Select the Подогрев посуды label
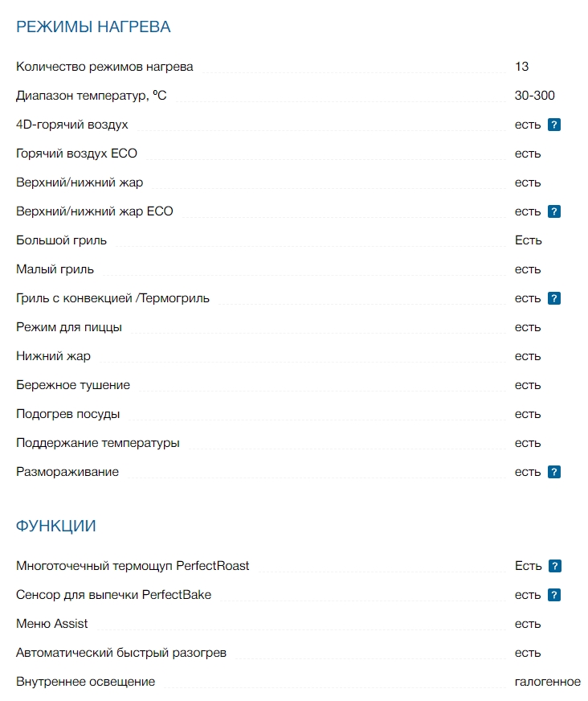588x701 pixels. pos(68,414)
